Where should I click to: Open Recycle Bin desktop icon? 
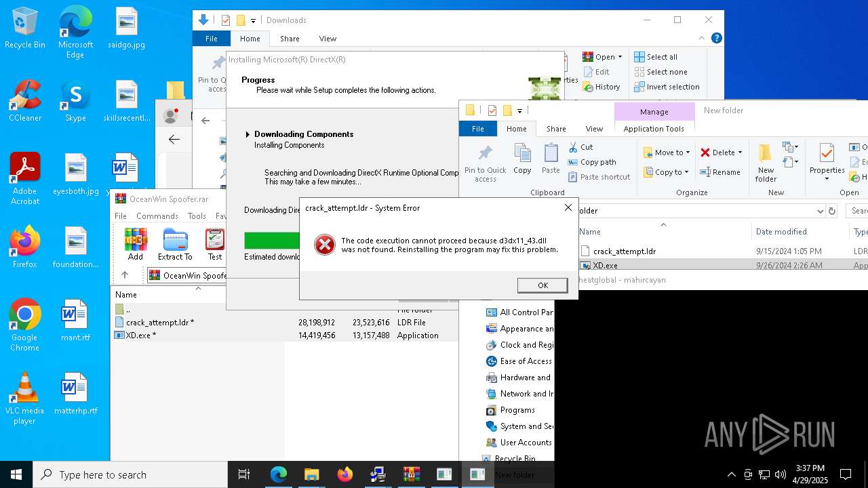[25, 28]
